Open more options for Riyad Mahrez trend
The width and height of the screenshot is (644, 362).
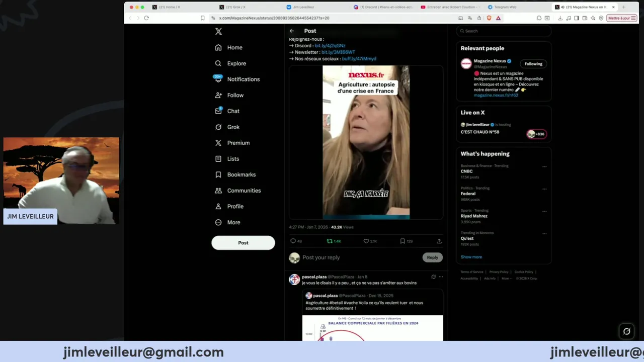click(x=544, y=211)
